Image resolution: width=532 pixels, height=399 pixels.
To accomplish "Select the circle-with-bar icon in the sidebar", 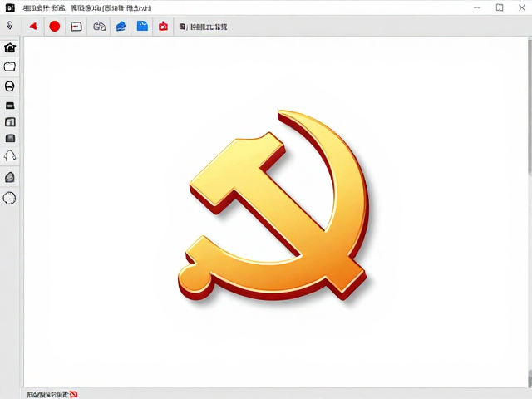I will [x=10, y=86].
